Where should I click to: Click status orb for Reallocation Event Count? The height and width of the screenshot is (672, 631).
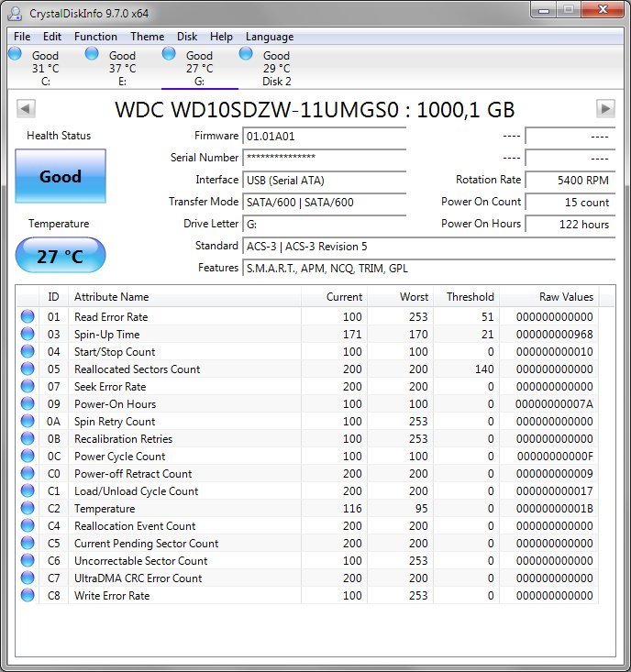pyautogui.click(x=28, y=525)
